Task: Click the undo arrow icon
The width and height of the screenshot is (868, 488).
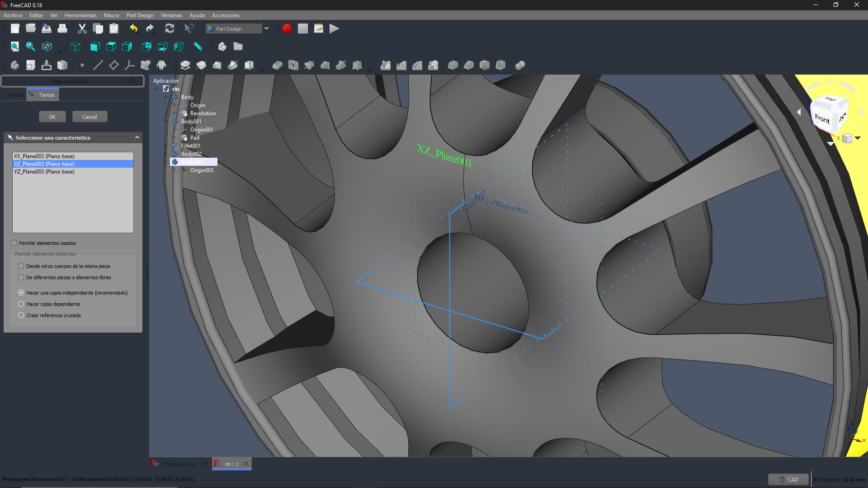Action: 133,28
